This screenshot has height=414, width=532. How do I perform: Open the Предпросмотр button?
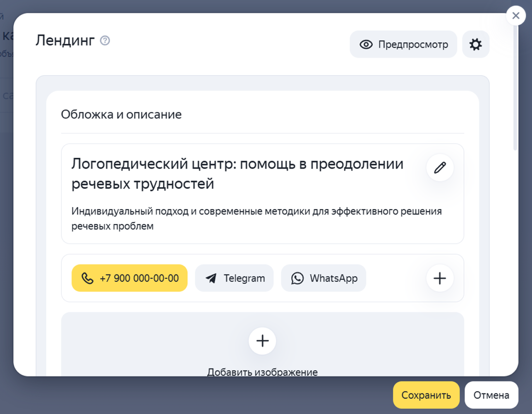(x=403, y=44)
